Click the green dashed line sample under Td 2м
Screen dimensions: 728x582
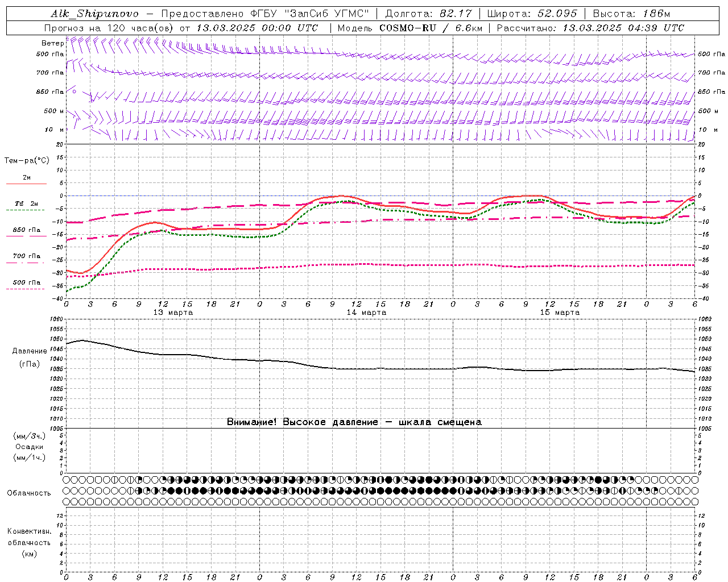[x=26, y=210]
